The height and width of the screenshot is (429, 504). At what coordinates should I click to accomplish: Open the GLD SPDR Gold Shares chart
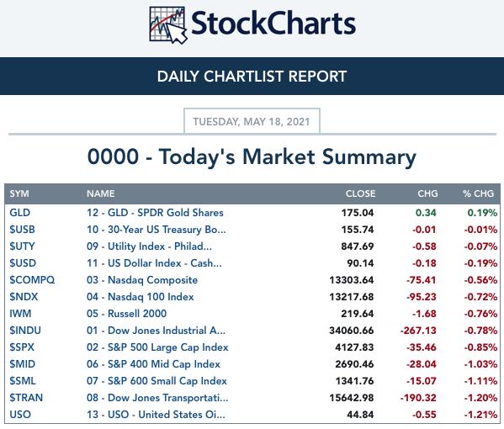pos(155,213)
